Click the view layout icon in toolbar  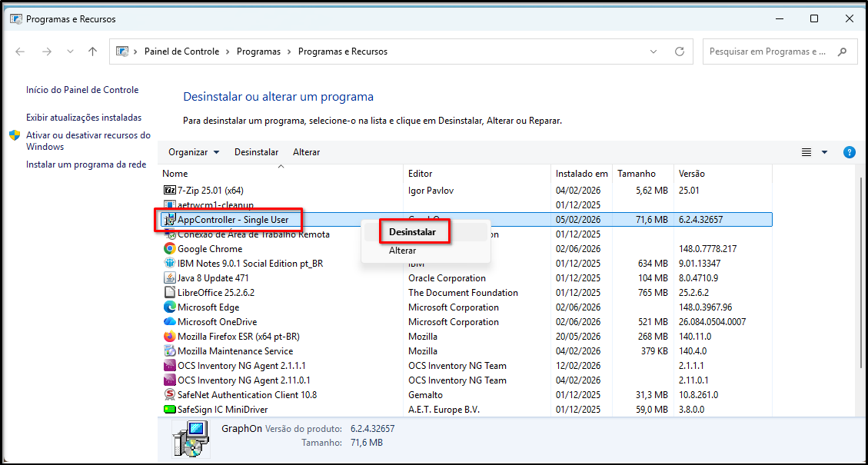coord(806,152)
